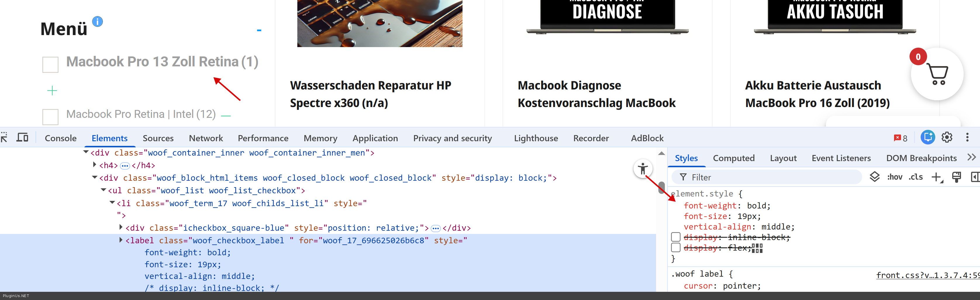The image size is (980, 300).
Task: Open the Sources tab
Action: [x=158, y=138]
